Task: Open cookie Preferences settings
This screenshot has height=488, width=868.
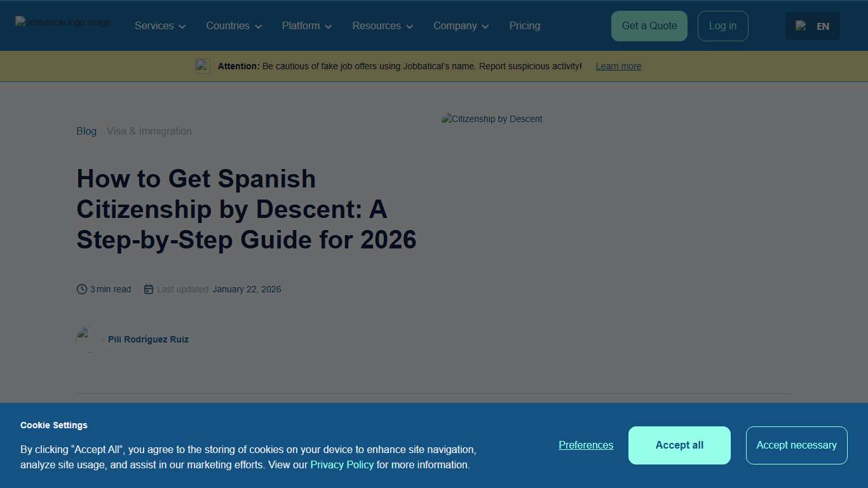Action: 585,445
